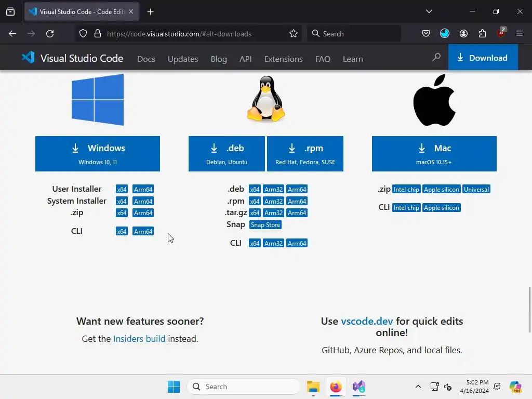Open the Extensions puzzle piece icon

pyautogui.click(x=482, y=34)
